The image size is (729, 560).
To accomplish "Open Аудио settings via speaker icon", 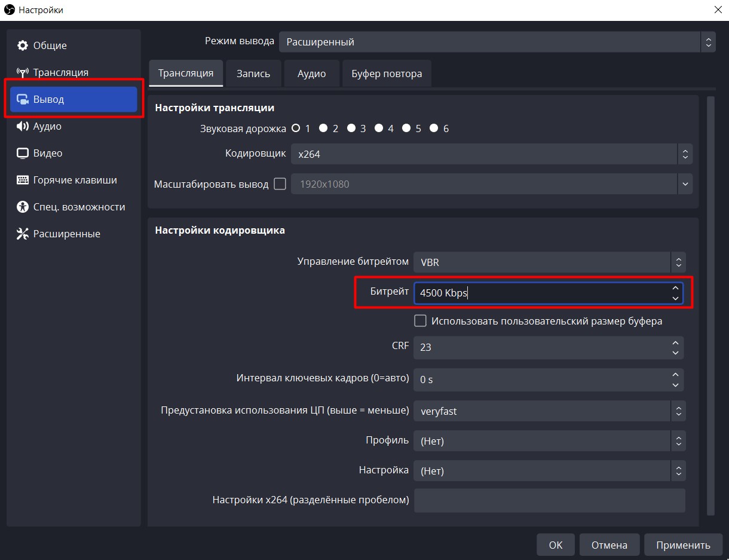I will click(x=23, y=127).
